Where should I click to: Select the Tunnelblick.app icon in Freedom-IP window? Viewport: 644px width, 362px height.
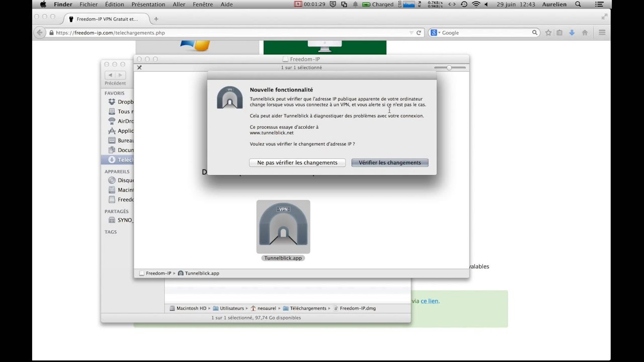(x=283, y=227)
